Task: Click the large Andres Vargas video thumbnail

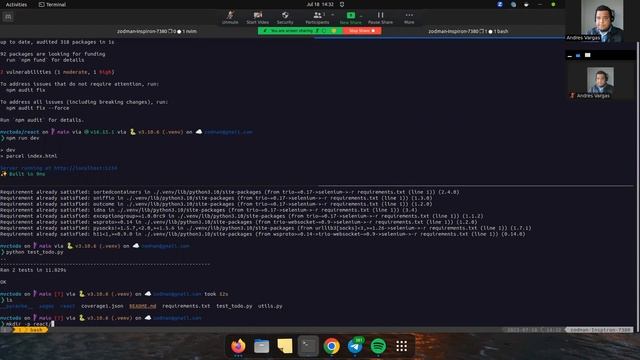Action: coord(602,21)
